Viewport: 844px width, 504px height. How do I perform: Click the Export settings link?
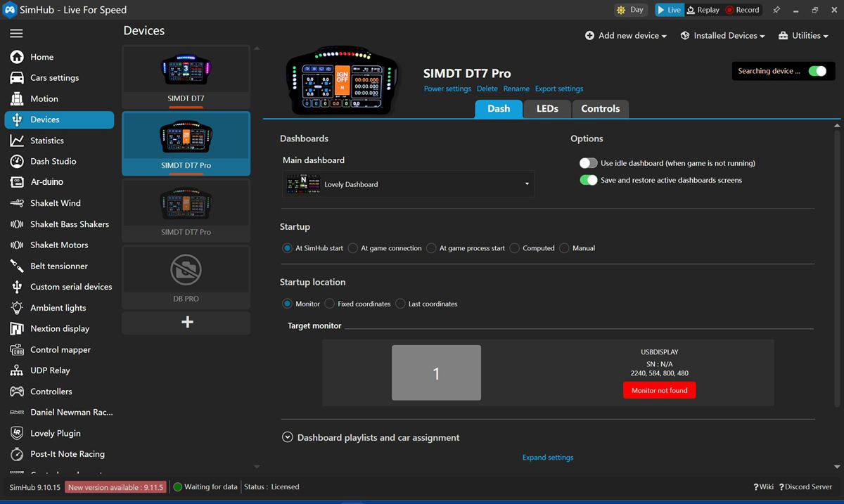(x=559, y=89)
